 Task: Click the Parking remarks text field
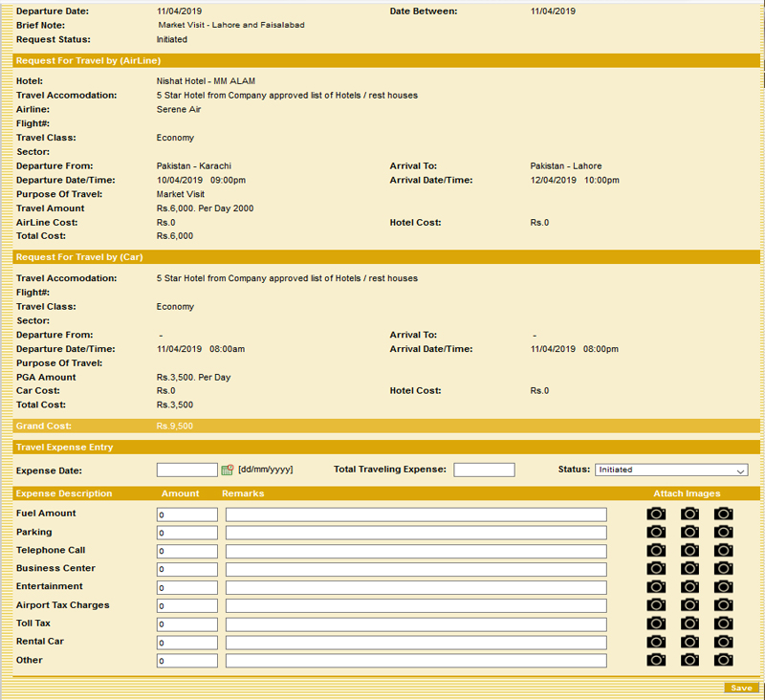coord(416,533)
